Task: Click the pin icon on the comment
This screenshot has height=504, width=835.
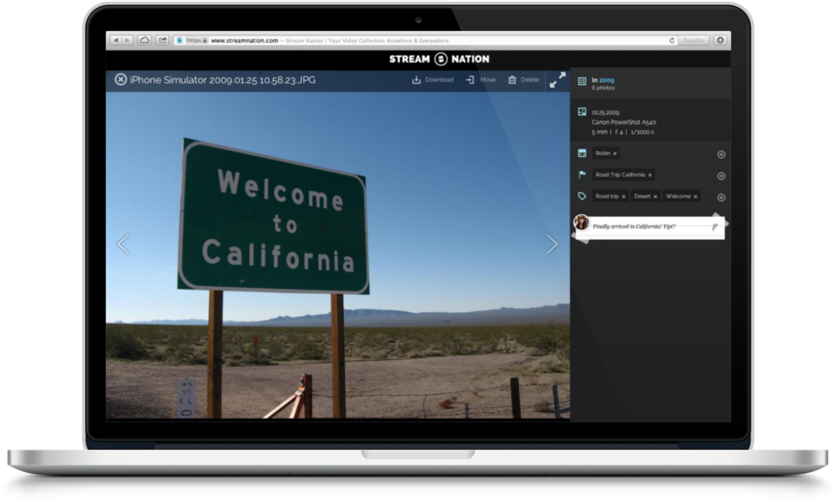Action: pos(713,226)
